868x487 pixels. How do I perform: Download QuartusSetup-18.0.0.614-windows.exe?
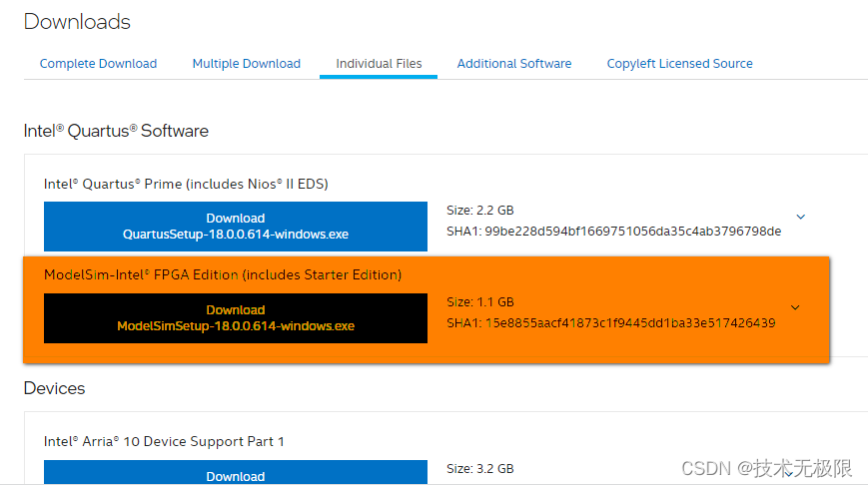pos(236,227)
